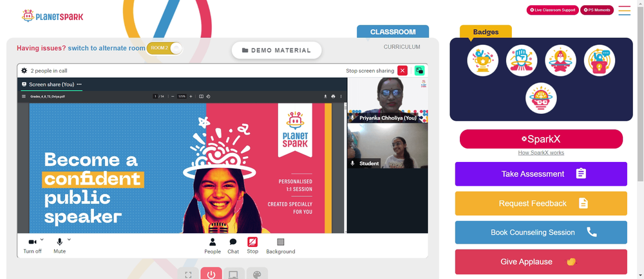The image size is (644, 279).
Task: Zoom out the PDF with minus
Action: pyautogui.click(x=173, y=96)
